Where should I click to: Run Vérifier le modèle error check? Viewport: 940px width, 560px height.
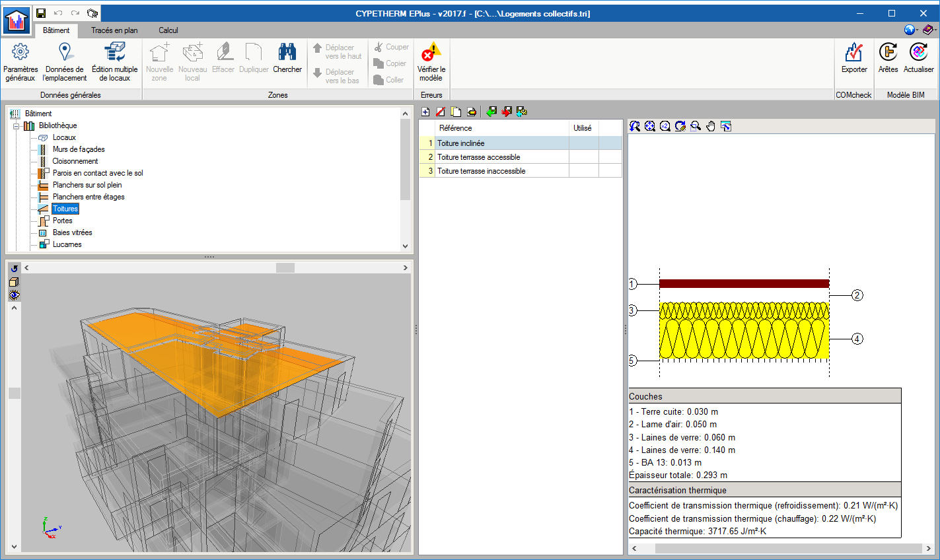pos(431,62)
